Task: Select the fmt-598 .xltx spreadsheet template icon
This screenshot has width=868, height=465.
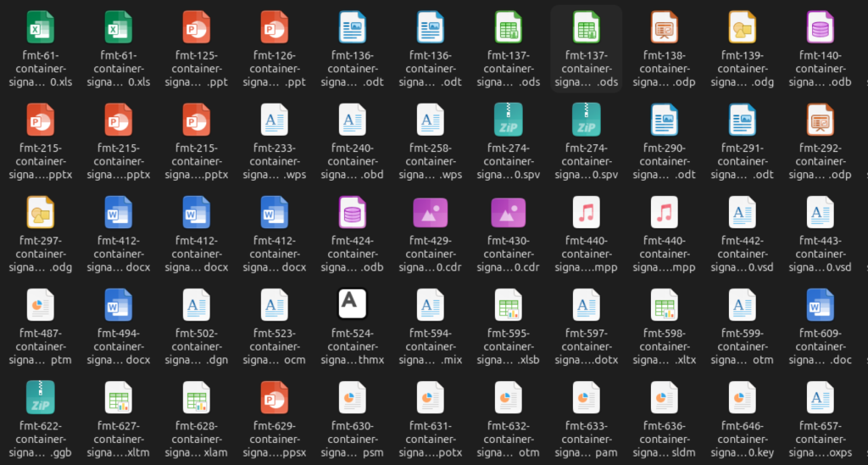Action: (x=665, y=305)
